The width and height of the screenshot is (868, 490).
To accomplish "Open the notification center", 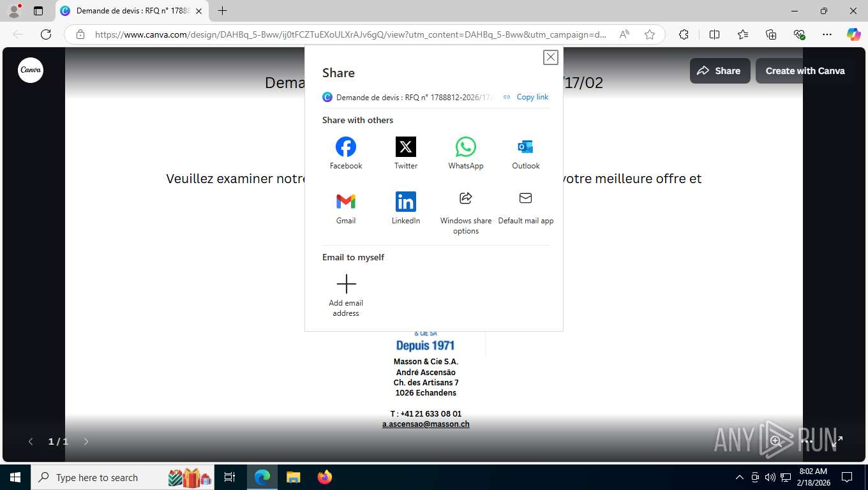I will click(847, 477).
